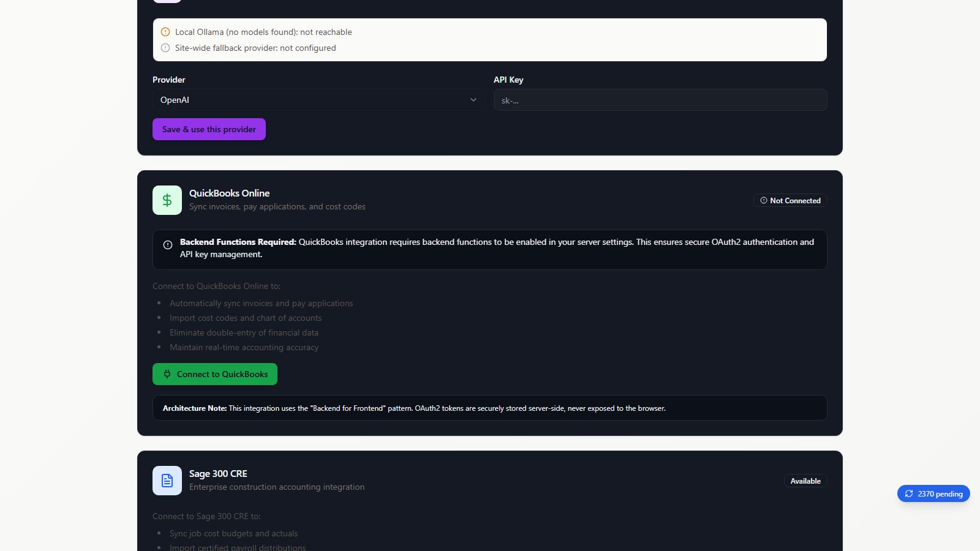
Task: Click the Sage 300 CRE document icon
Action: pos(167,481)
